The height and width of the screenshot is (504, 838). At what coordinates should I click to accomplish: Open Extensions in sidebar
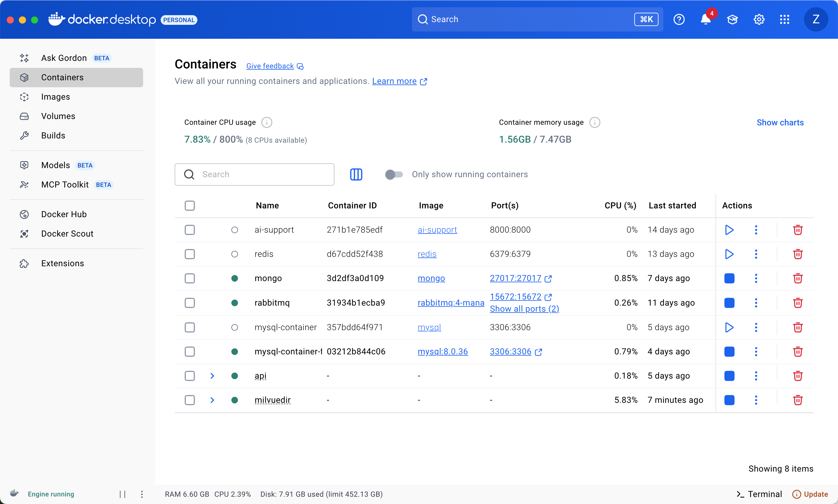click(76, 264)
